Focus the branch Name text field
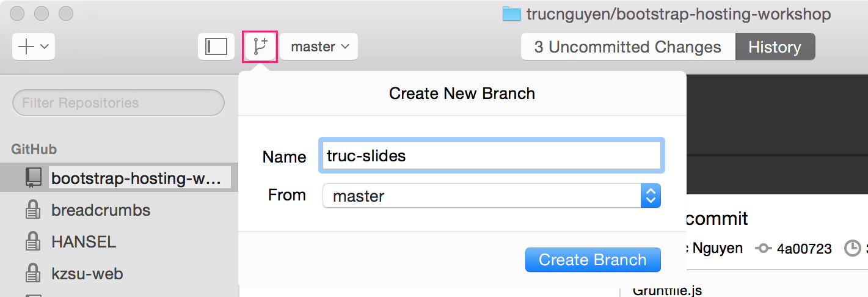 491,156
